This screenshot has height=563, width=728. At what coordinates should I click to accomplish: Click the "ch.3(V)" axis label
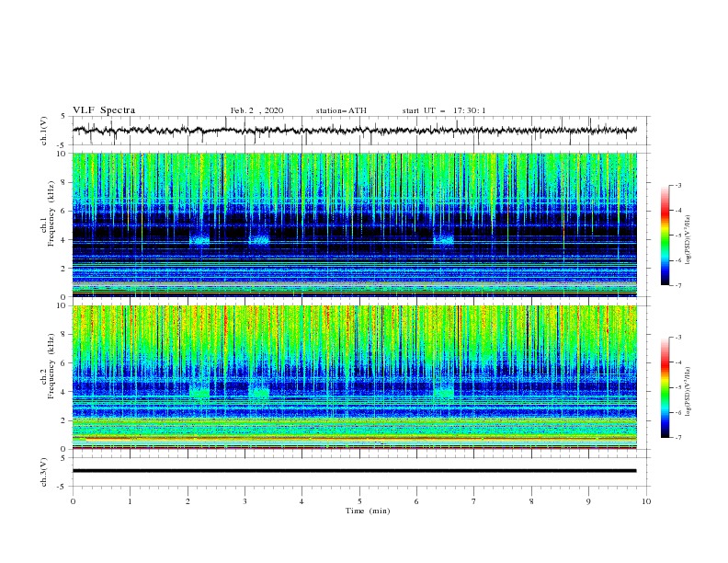(x=44, y=472)
